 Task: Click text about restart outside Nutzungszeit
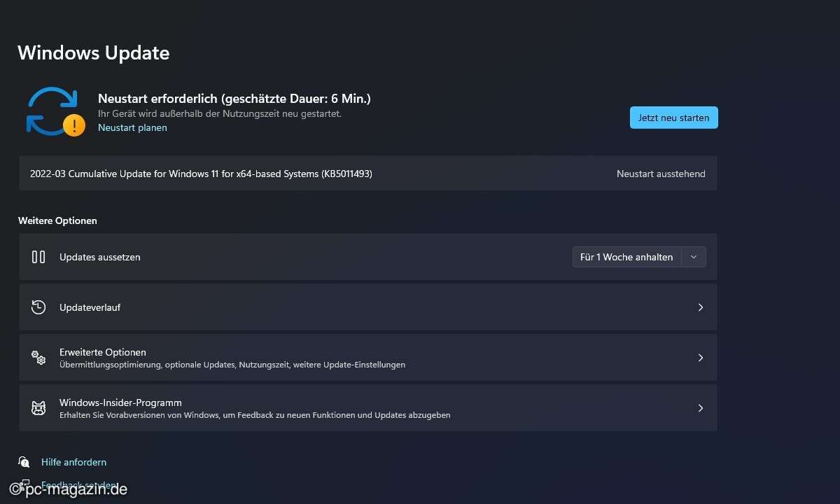pos(220,113)
